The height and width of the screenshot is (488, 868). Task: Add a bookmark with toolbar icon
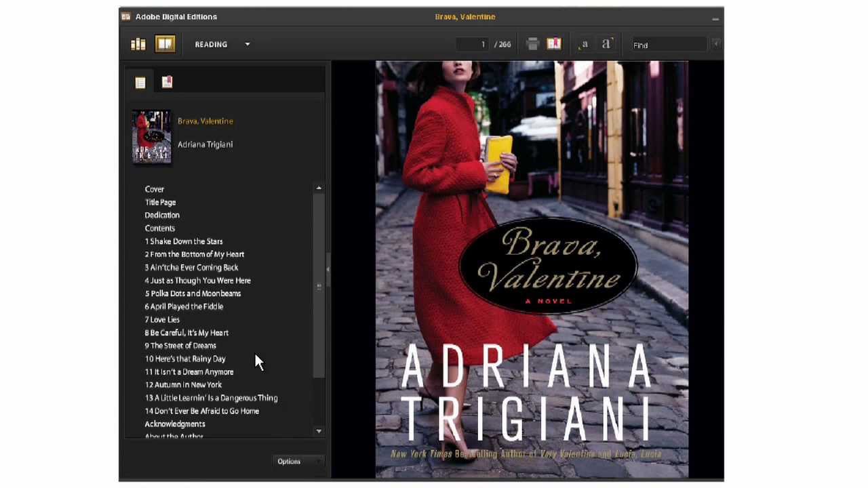tap(554, 44)
